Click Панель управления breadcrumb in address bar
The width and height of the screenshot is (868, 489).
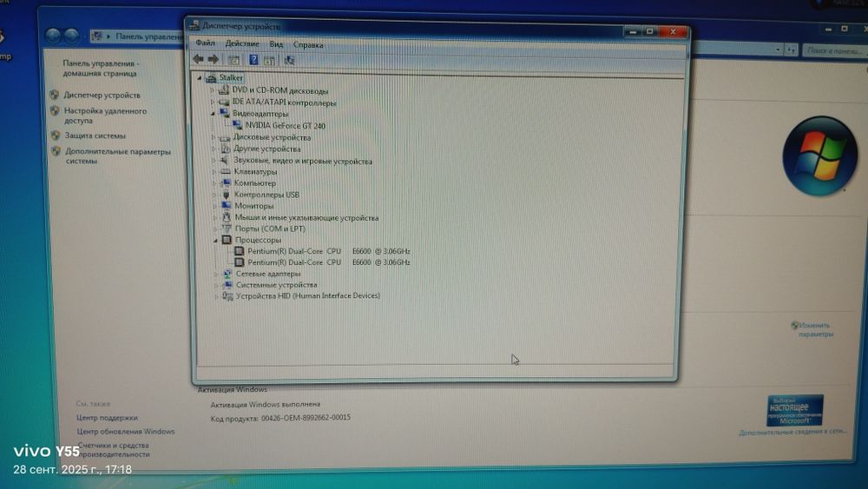click(x=148, y=36)
